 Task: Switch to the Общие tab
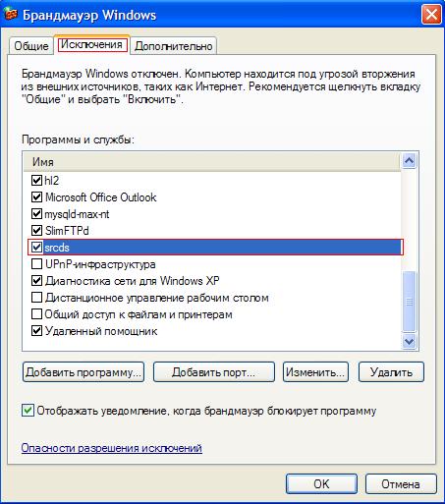pos(31,46)
